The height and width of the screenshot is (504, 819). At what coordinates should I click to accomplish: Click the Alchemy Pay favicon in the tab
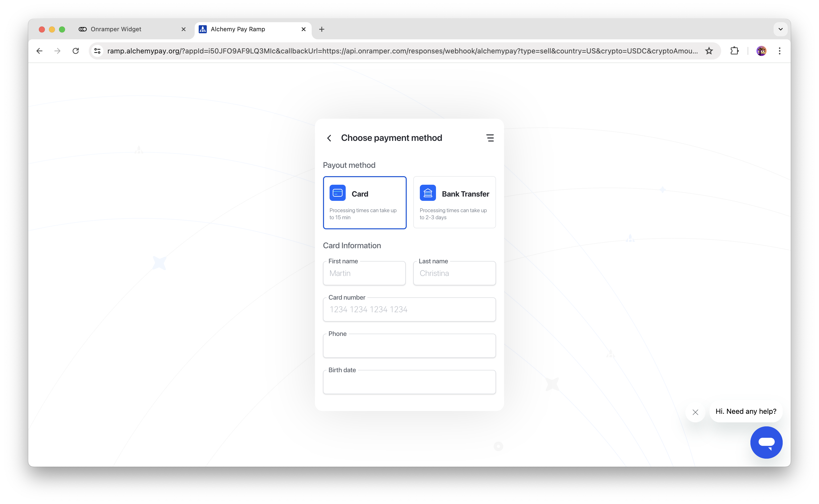(202, 29)
